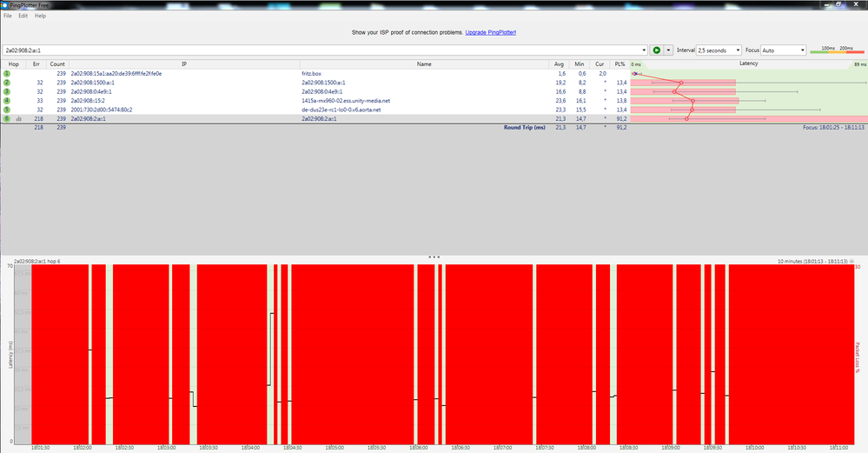Click the hop 6 green circle icon

(7, 118)
